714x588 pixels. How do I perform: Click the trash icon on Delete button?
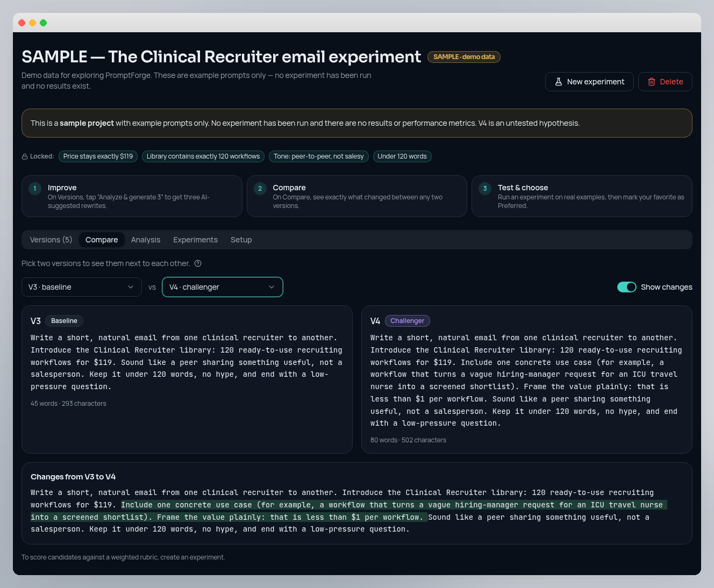pos(652,82)
